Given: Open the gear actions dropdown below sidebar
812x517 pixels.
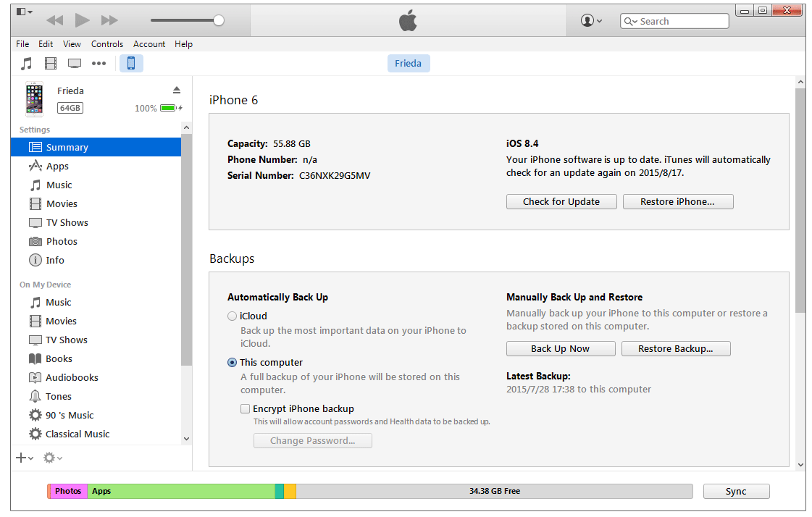Looking at the screenshot, I should [53, 458].
